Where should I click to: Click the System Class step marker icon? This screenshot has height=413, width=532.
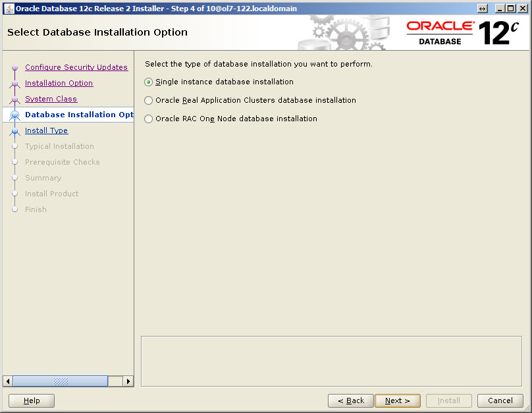click(x=14, y=99)
